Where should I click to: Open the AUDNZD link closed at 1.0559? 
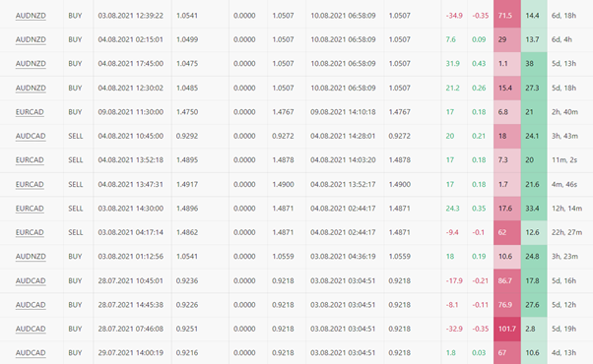pyautogui.click(x=31, y=257)
